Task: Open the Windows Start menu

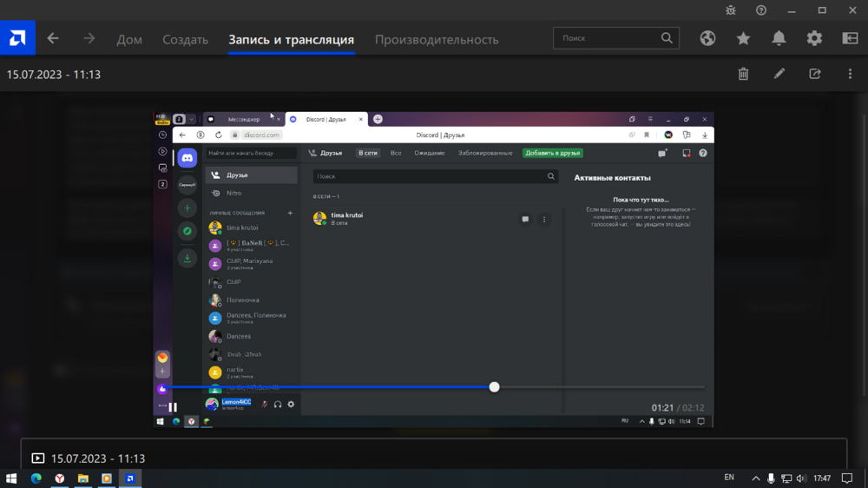Action: [11, 478]
